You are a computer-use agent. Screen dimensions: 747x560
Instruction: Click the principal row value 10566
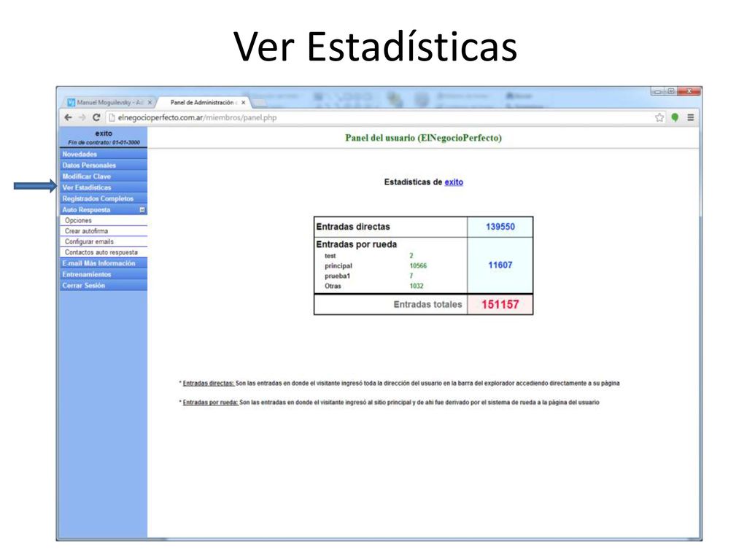pos(418,265)
